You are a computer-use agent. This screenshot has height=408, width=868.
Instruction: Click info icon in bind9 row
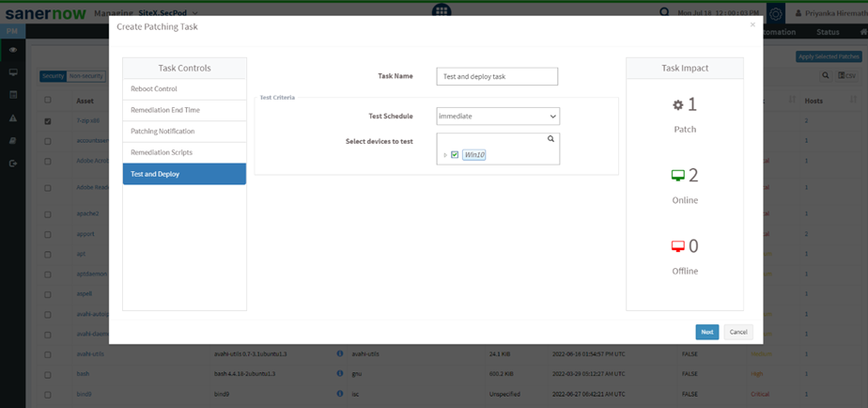point(340,394)
